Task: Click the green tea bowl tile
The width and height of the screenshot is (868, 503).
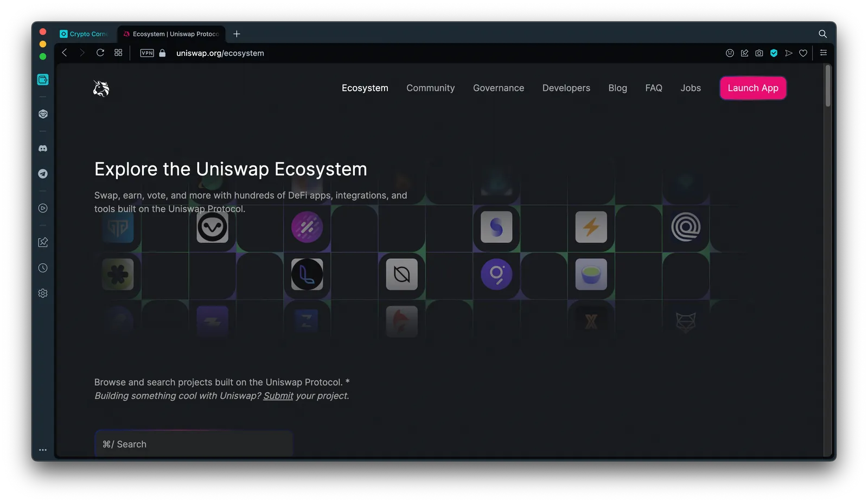Action: pyautogui.click(x=591, y=274)
